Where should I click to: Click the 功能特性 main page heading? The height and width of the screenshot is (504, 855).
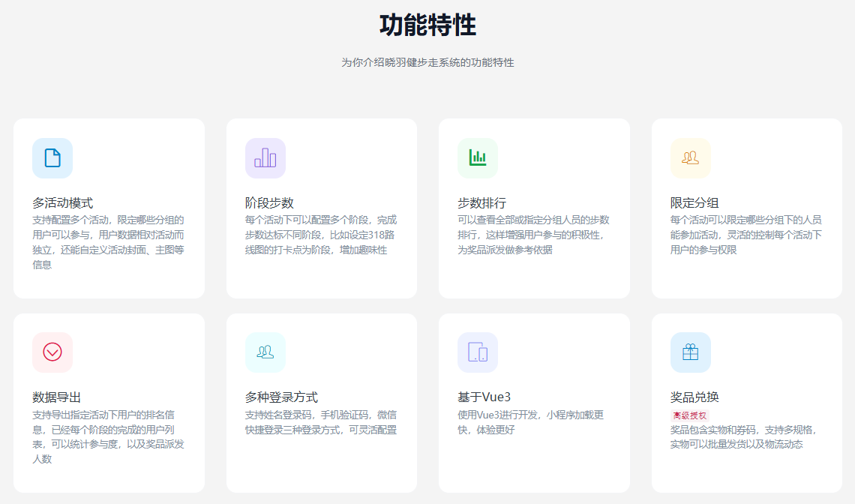point(427,25)
